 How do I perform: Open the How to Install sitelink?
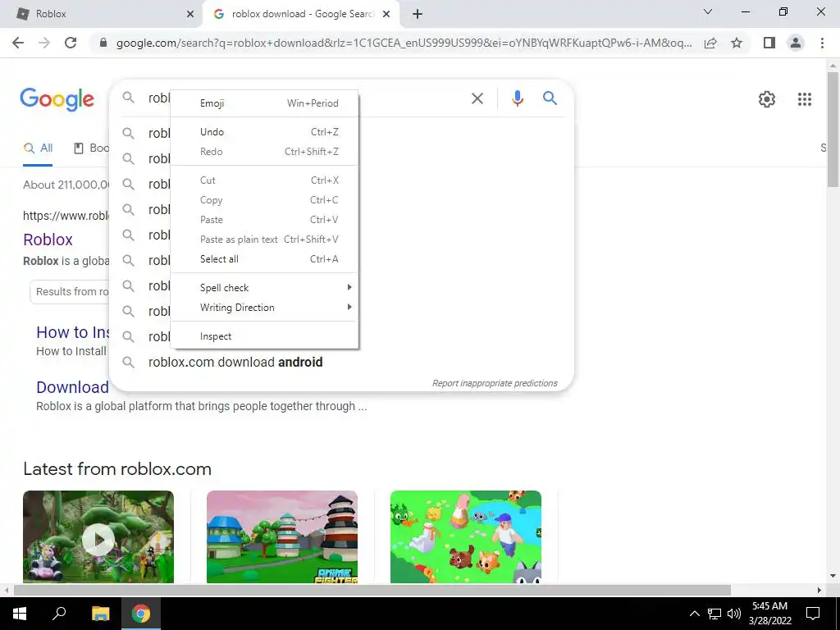(73, 332)
